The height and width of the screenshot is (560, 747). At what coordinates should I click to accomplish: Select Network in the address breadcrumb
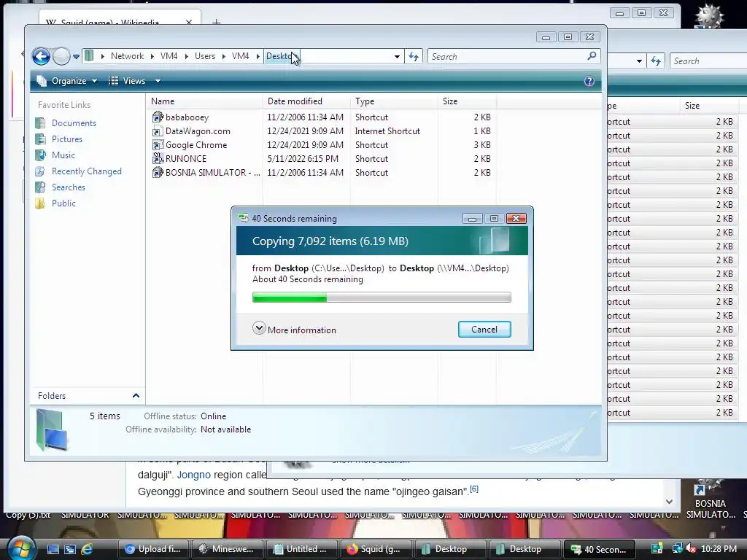(x=127, y=56)
